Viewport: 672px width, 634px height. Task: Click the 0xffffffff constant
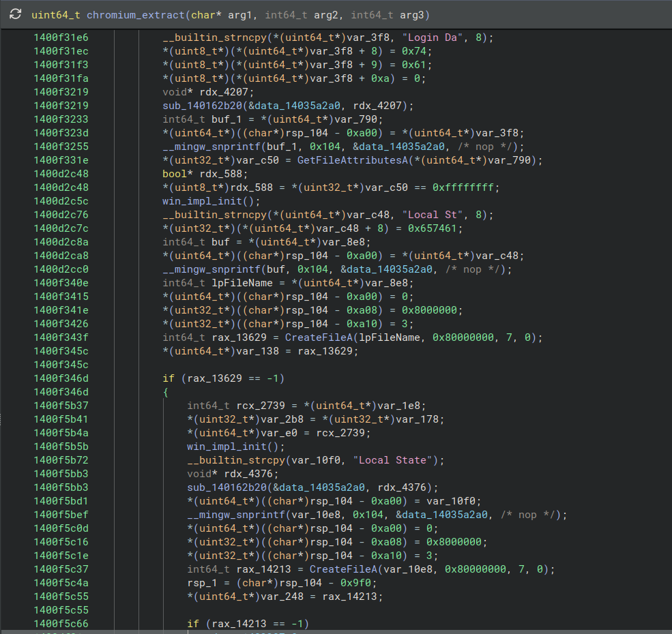(x=463, y=187)
